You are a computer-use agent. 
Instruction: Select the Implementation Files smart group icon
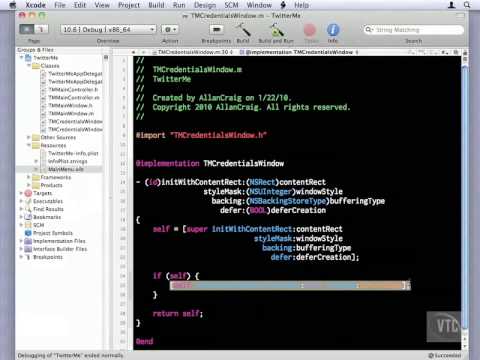click(28, 241)
